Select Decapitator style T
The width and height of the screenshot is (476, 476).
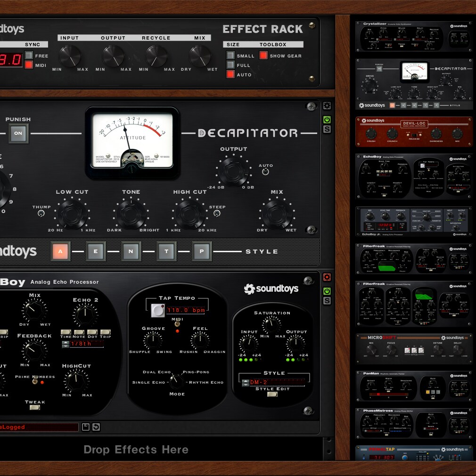tap(166, 251)
